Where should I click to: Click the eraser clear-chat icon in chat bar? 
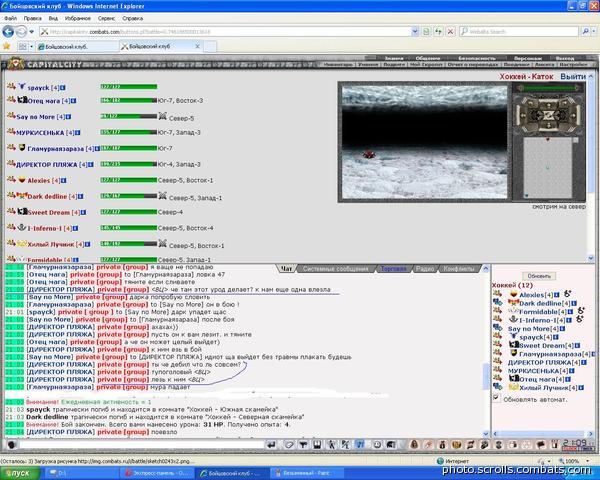(289, 445)
